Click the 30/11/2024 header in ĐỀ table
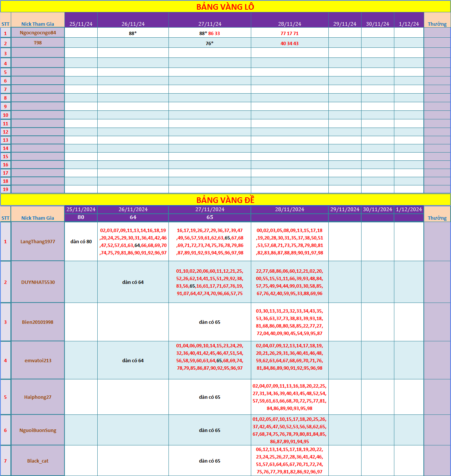 378,209
